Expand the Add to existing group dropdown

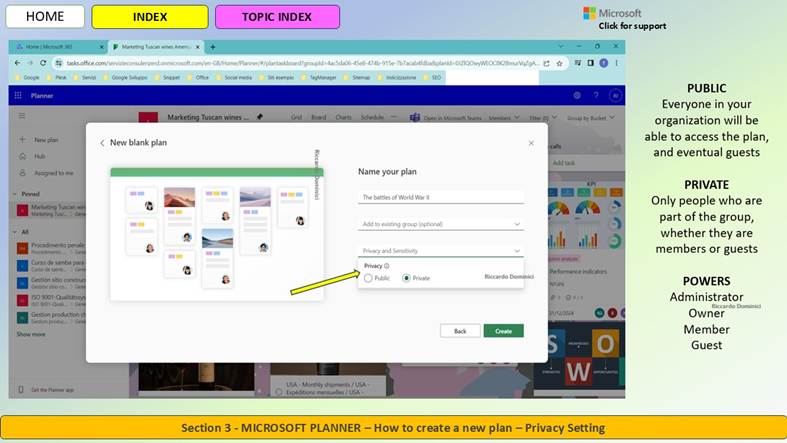[x=441, y=224]
